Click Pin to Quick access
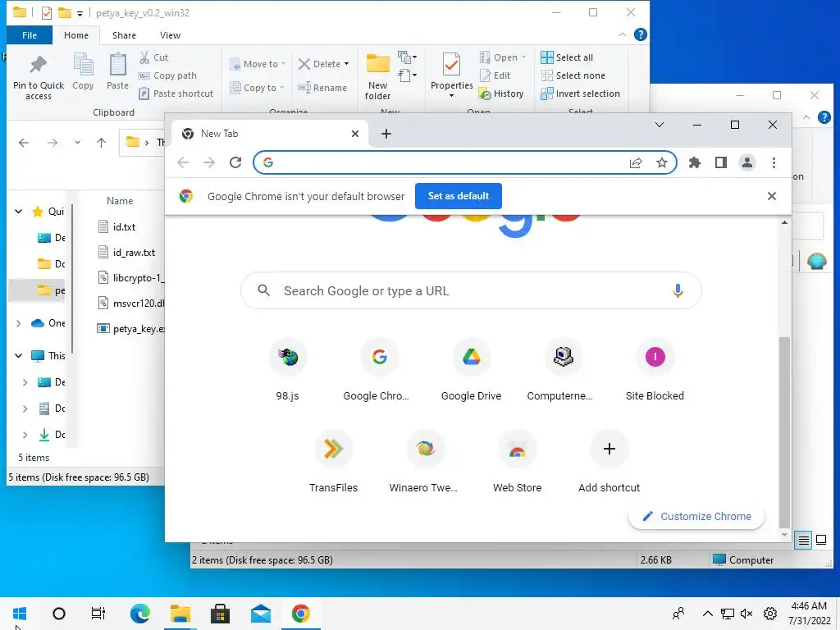Screen dimensions: 840x630 [38, 78]
